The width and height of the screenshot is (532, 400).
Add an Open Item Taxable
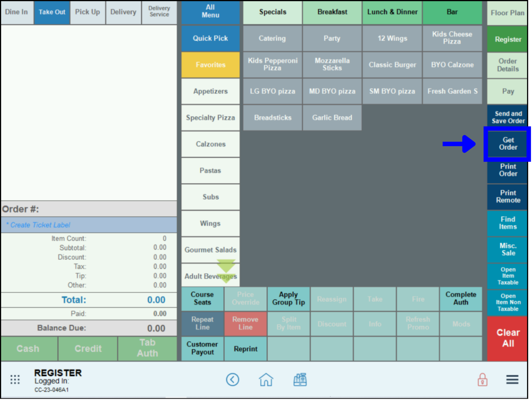tap(507, 276)
